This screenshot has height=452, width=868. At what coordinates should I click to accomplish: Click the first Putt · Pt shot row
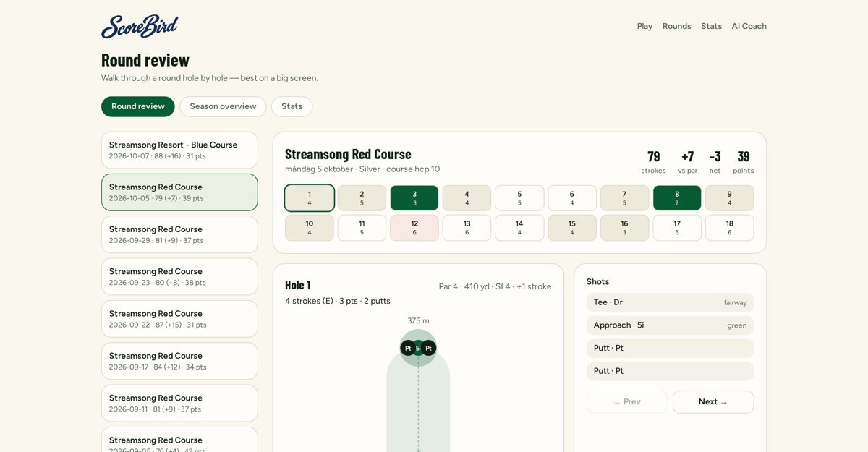point(670,348)
